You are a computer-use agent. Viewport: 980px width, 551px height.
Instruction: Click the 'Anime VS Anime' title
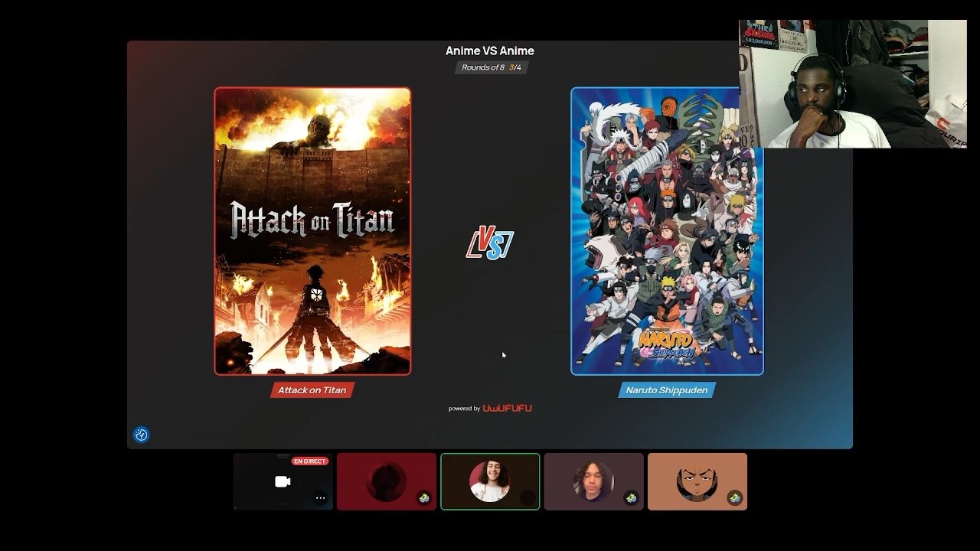pyautogui.click(x=490, y=51)
